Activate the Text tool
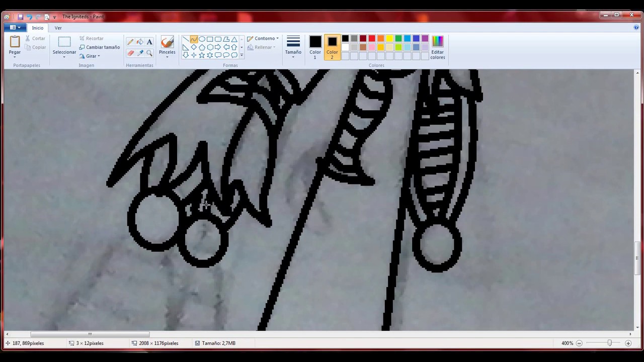The width and height of the screenshot is (644, 362). (149, 42)
